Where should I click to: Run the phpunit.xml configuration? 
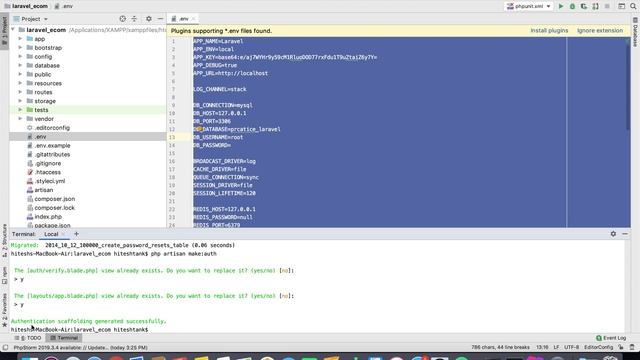tap(561, 6)
